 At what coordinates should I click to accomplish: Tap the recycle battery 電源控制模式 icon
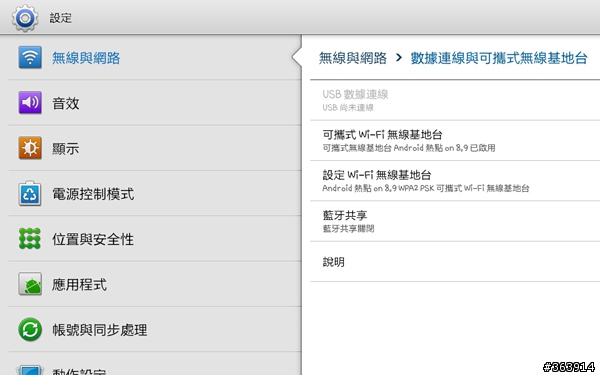click(30, 193)
